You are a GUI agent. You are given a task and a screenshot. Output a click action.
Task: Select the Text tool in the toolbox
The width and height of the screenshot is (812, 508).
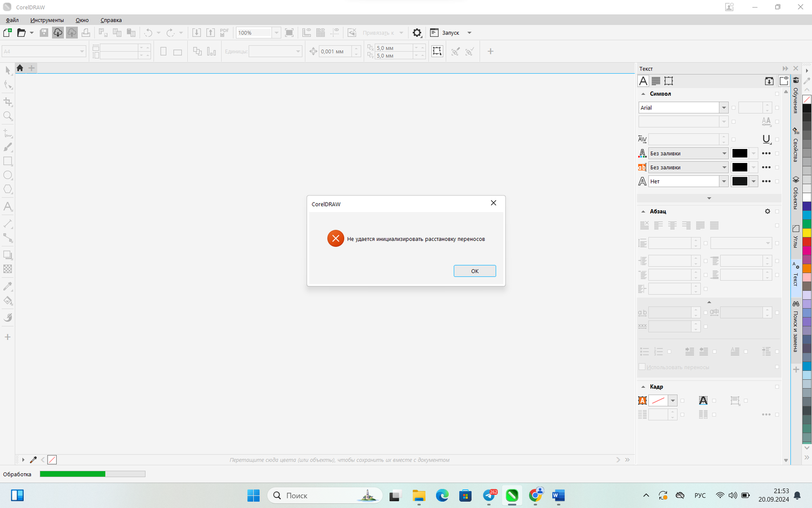[8, 206]
